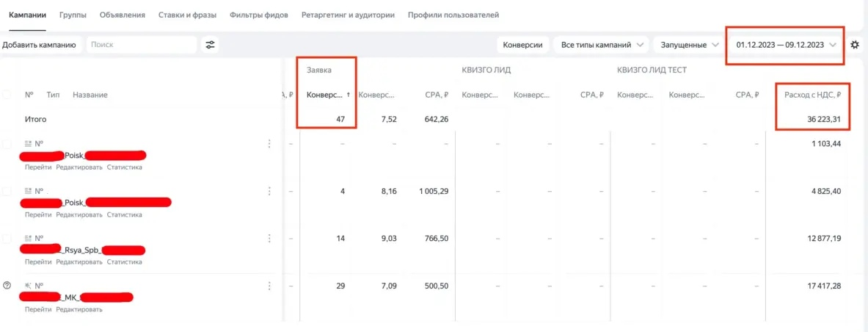Open the Ставки и фразы tab

pyautogui.click(x=187, y=15)
